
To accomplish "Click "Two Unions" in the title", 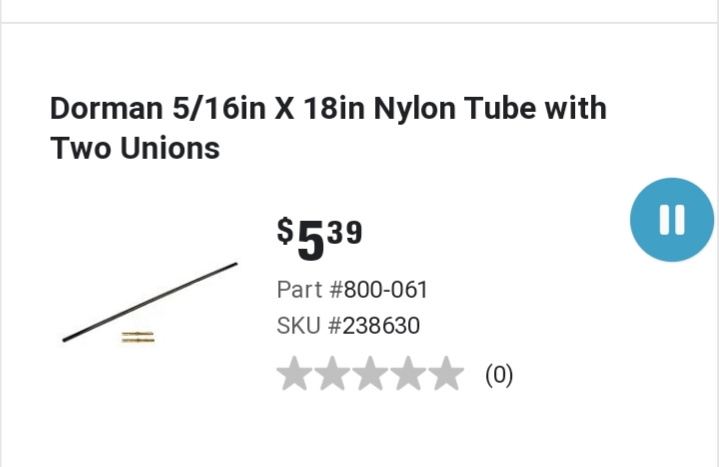I will (x=135, y=148).
